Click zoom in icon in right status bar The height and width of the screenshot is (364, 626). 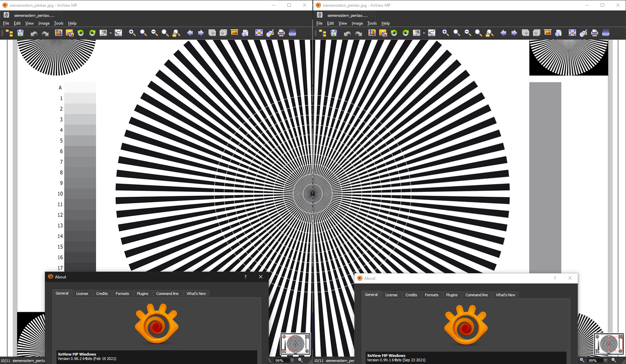pos(582,360)
